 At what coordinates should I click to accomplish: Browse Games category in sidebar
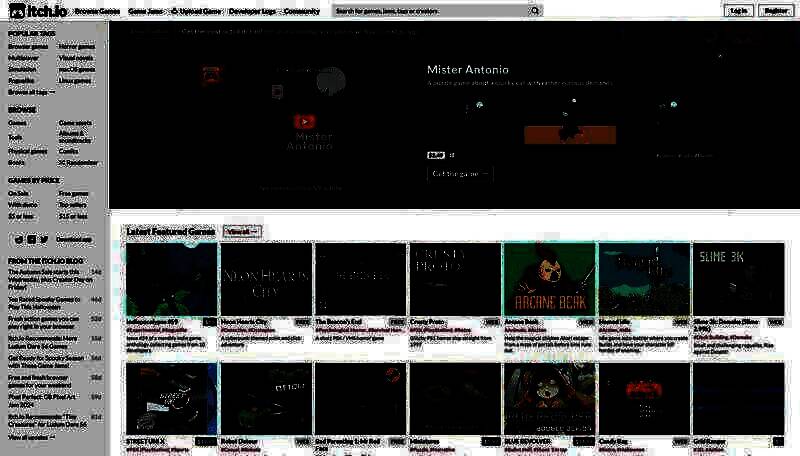coord(17,123)
